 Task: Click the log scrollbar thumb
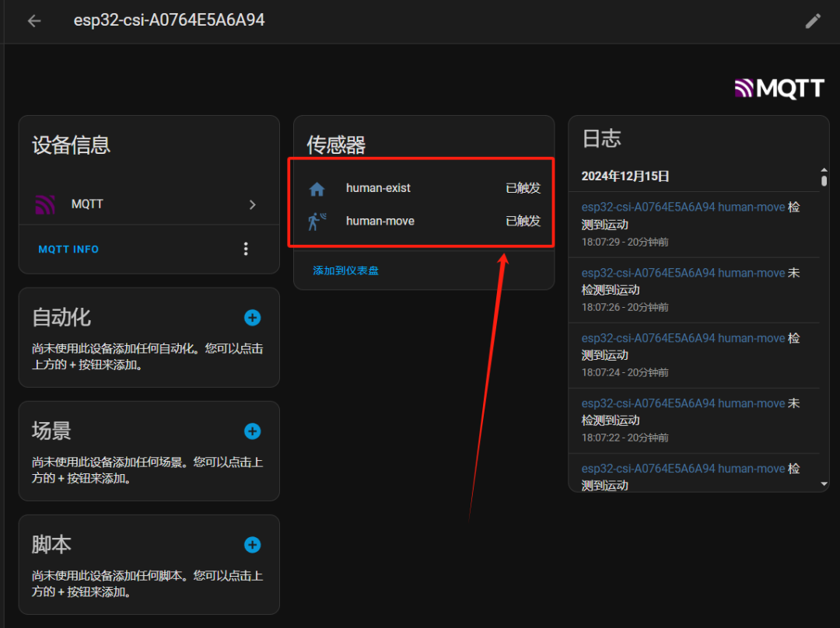point(824,181)
